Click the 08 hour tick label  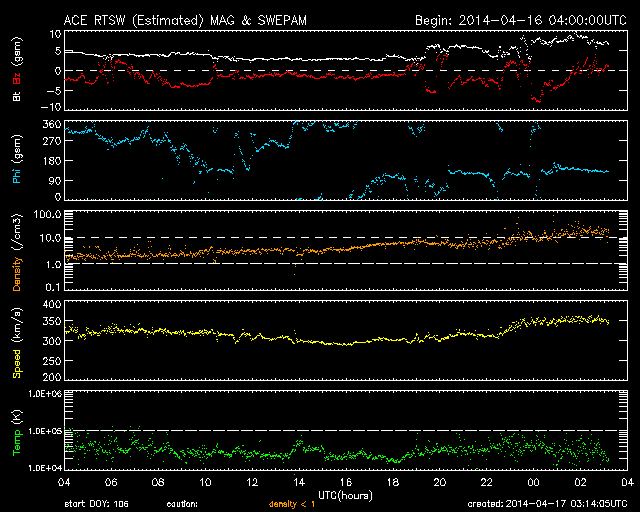[x=158, y=482]
